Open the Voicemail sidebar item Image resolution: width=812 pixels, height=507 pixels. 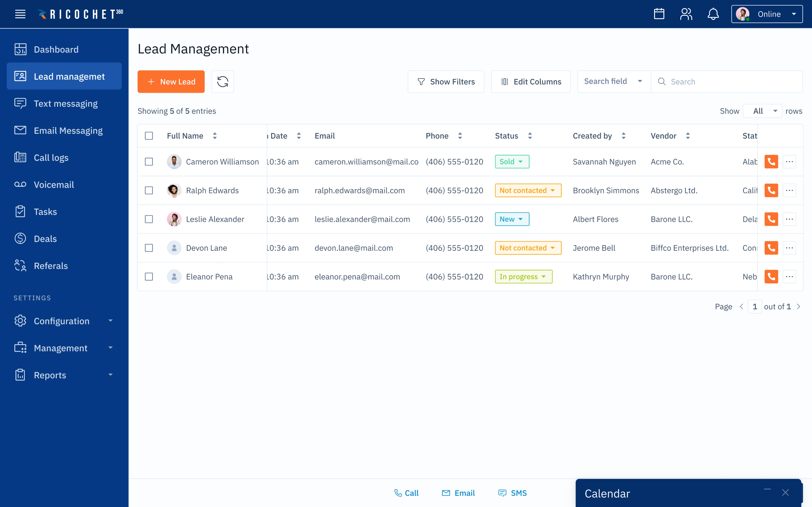[x=54, y=185]
